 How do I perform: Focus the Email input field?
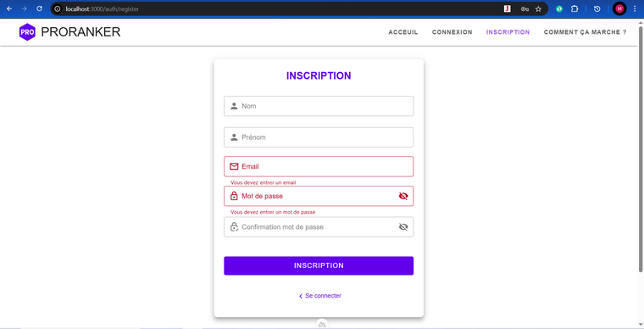[319, 166]
